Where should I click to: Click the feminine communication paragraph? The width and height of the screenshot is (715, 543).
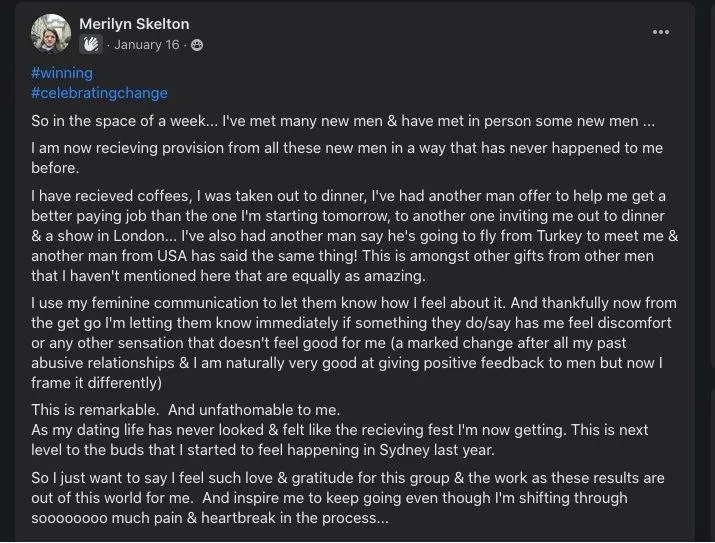pyautogui.click(x=354, y=343)
